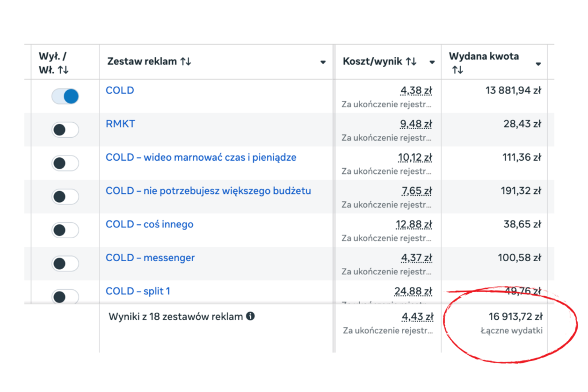
Task: Toggle on COLD – coś innego ad set
Action: (x=65, y=230)
